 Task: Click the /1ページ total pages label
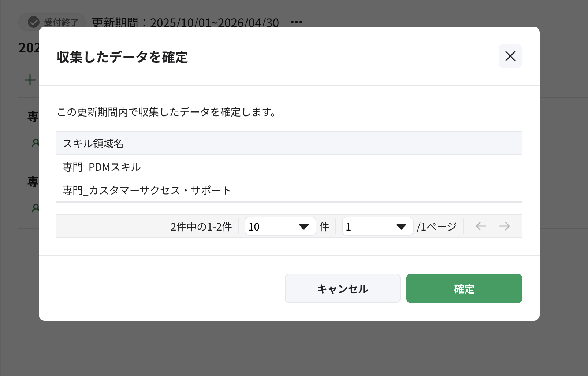(x=436, y=226)
